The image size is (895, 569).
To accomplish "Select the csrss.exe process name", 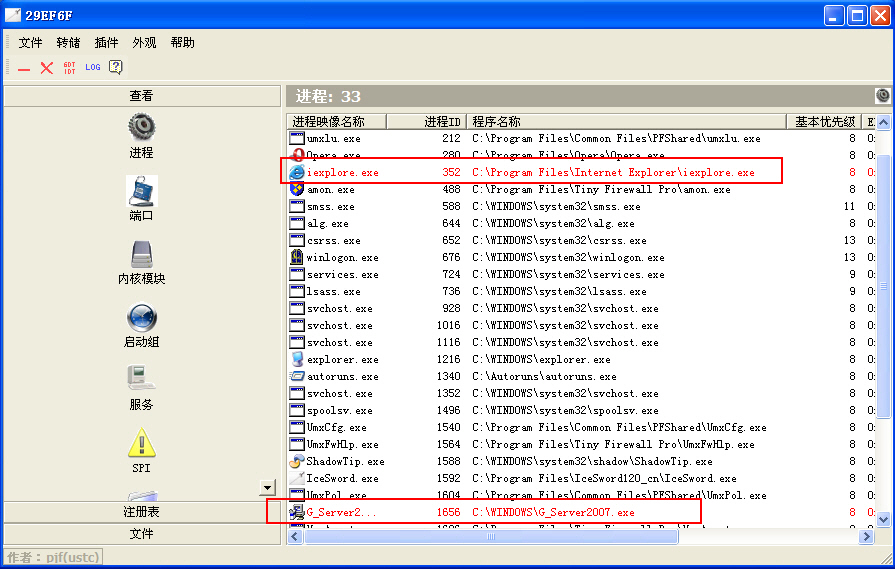I will 333,240.
